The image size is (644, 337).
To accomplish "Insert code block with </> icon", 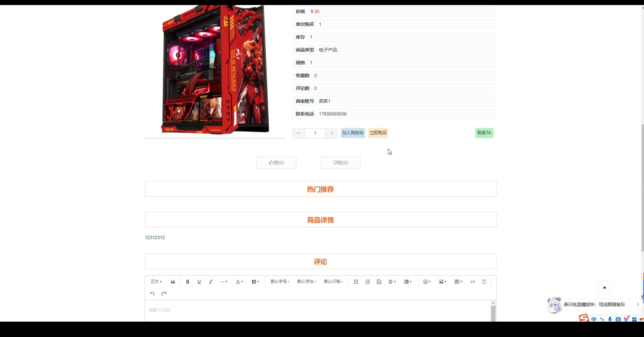I will pos(472,282).
